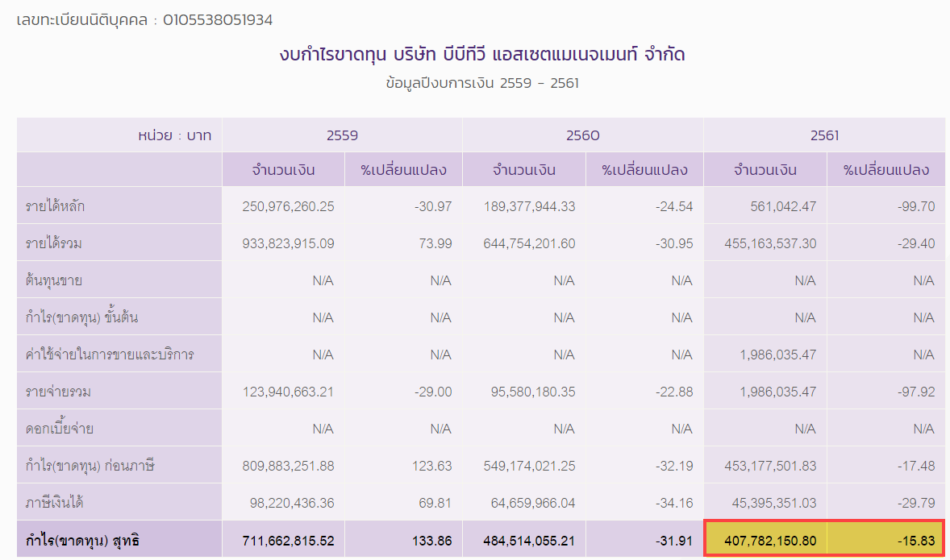Click the change value -24.54
The height and width of the screenshot is (560, 950).
pos(674,206)
